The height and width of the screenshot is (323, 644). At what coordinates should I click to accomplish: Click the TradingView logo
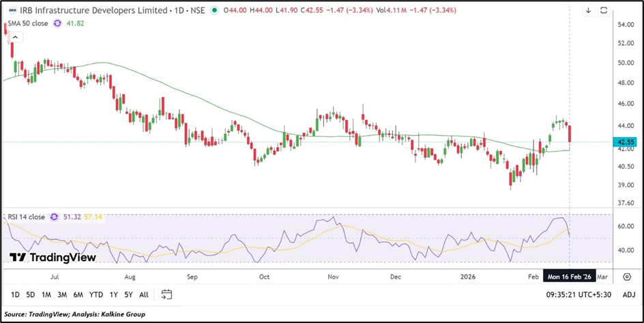coord(53,258)
